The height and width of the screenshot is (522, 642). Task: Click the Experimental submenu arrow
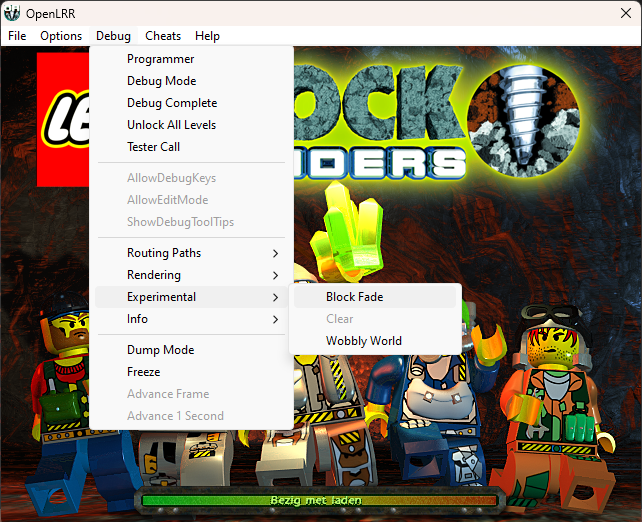[275, 297]
